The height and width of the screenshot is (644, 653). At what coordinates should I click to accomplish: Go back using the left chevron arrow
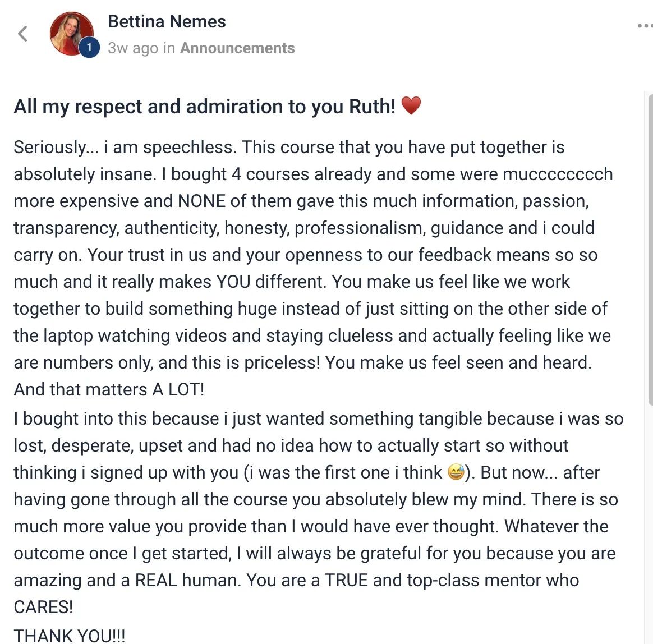tap(23, 34)
